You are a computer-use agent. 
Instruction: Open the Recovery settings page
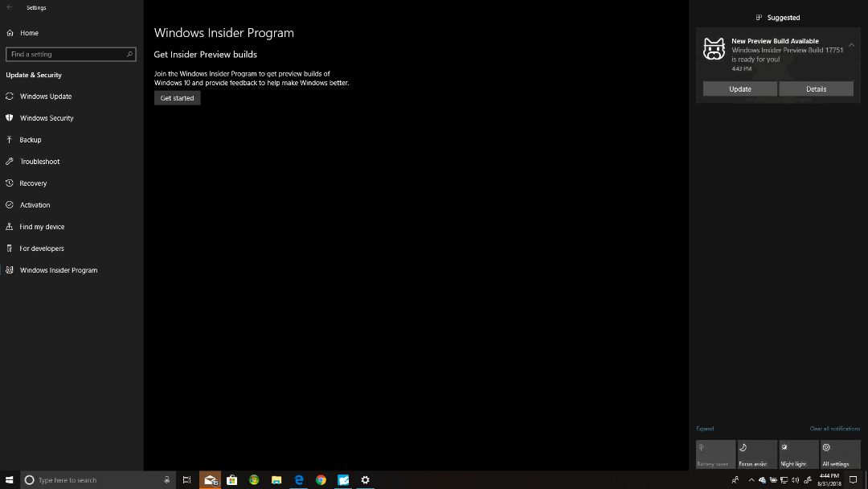coord(34,183)
